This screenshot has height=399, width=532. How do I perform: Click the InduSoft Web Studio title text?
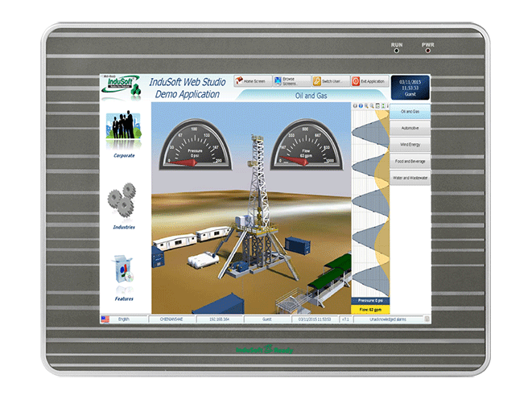[188, 82]
